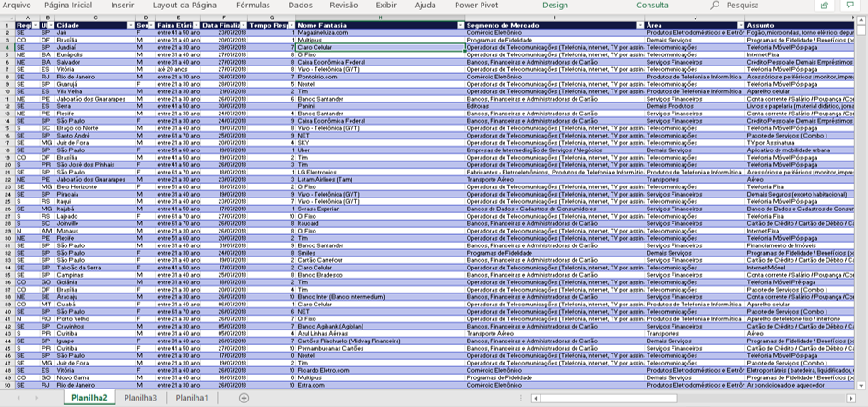Image resolution: width=868 pixels, height=407 pixels.
Task: Select the Planilha2 sheet tab
Action: pos(89,398)
